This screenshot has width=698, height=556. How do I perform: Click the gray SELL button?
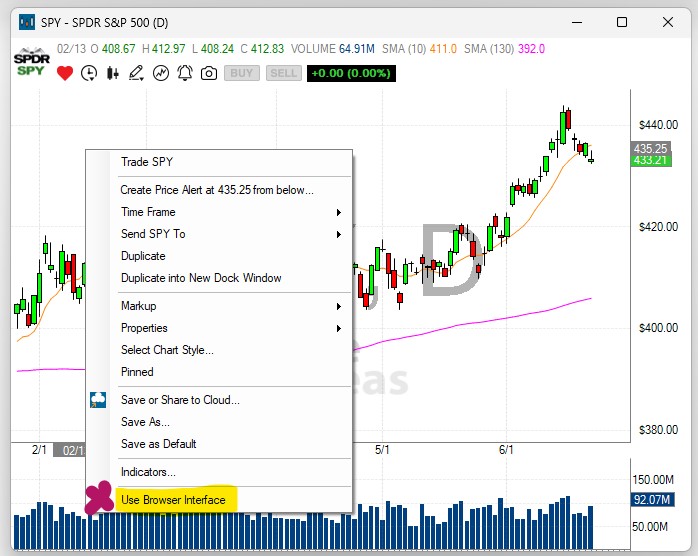point(284,73)
